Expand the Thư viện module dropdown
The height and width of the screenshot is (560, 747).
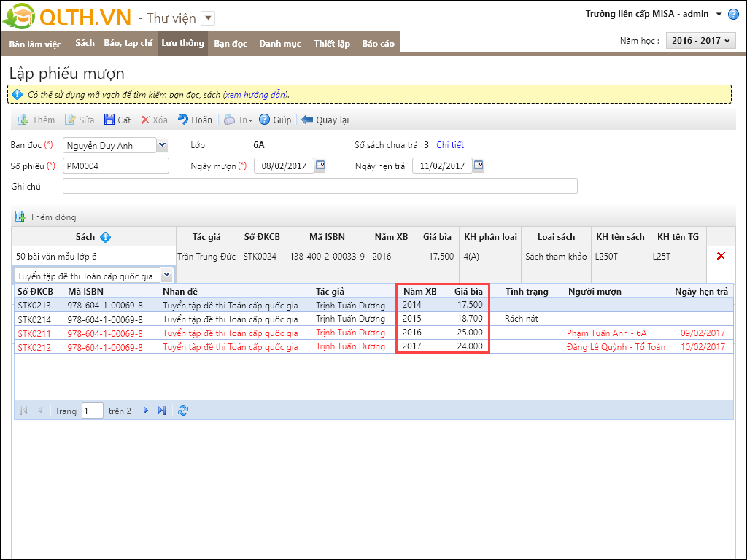click(x=207, y=18)
